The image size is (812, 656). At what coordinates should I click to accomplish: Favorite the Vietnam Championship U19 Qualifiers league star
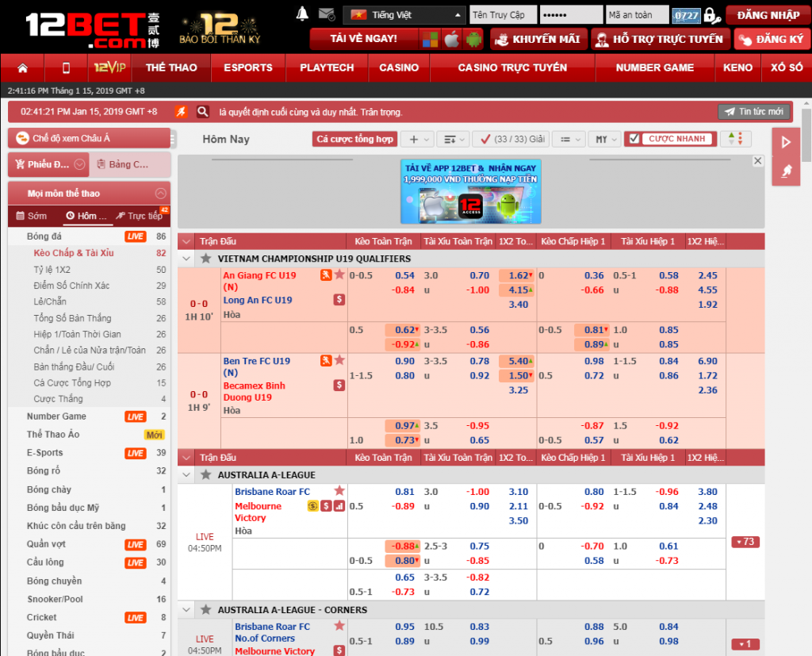point(206,259)
